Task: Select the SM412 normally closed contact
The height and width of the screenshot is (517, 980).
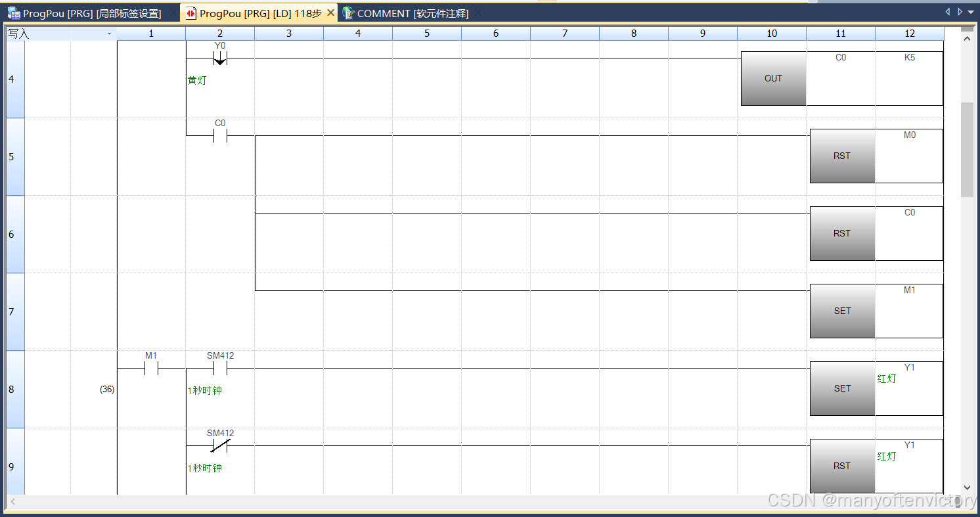Action: click(220, 445)
